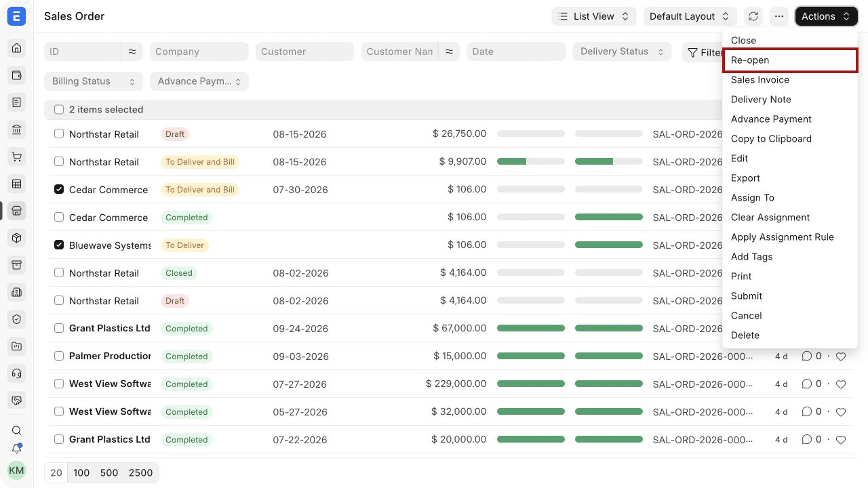Check the Northstar Retail $ 26,750.00 row checkbox

pos(59,134)
